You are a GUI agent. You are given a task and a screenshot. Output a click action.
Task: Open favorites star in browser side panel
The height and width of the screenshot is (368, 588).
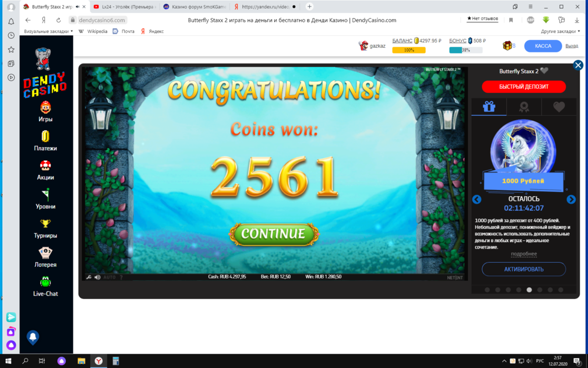(x=11, y=49)
